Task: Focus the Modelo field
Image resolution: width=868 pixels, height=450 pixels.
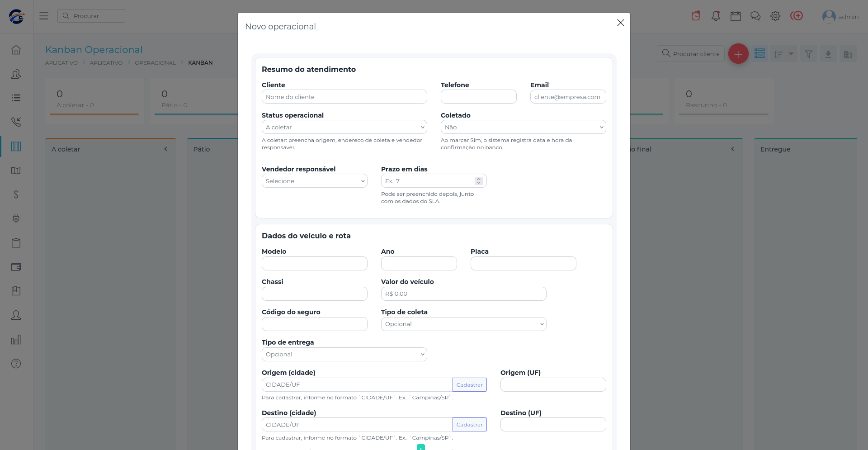Action: pyautogui.click(x=315, y=264)
